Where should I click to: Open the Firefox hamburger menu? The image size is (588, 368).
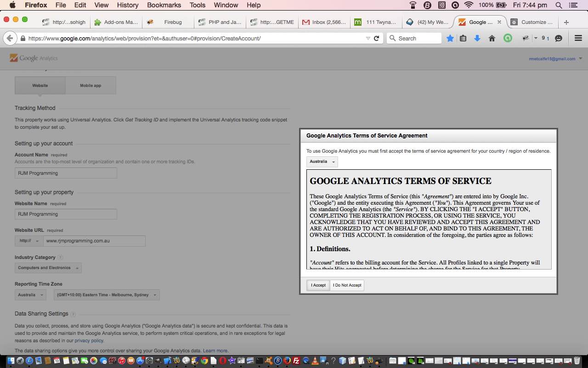[578, 39]
